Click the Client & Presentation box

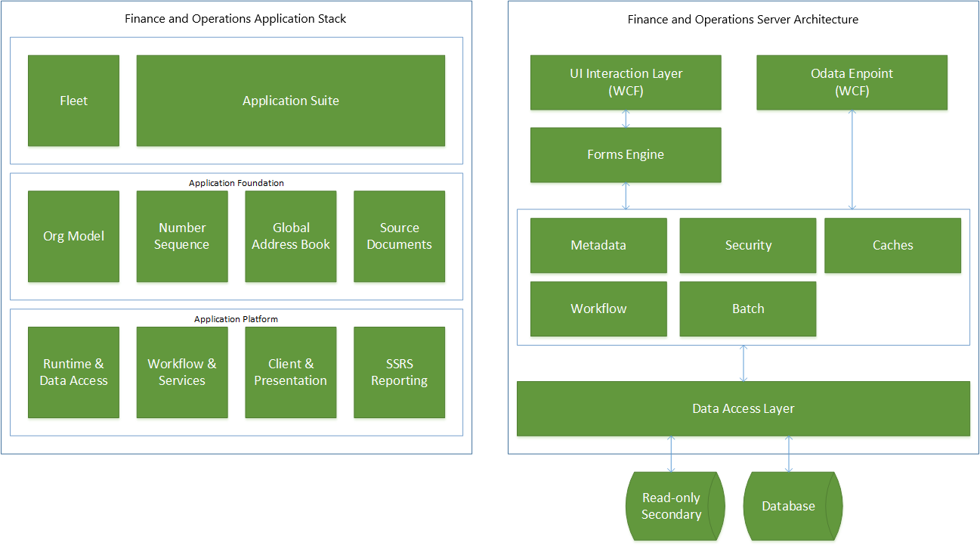pos(290,372)
